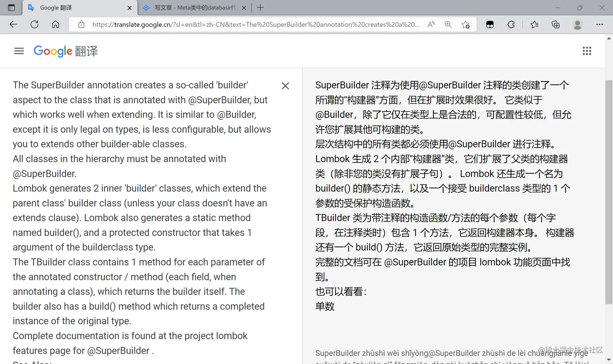Start Read aloud from address bar
The height and width of the screenshot is (364, 613).
(431, 24)
